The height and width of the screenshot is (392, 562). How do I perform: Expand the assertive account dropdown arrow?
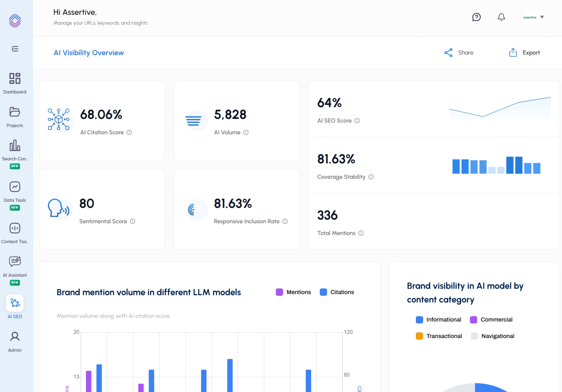pos(542,17)
